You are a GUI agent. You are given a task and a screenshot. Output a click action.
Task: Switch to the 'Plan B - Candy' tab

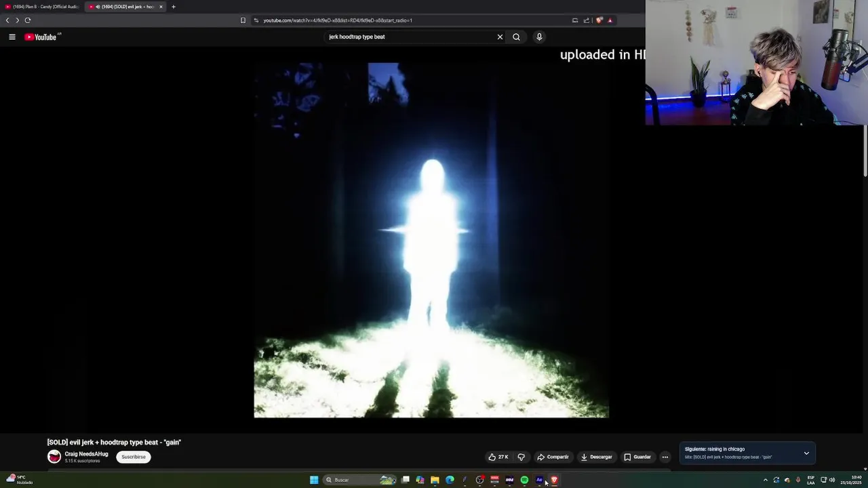[x=42, y=7]
